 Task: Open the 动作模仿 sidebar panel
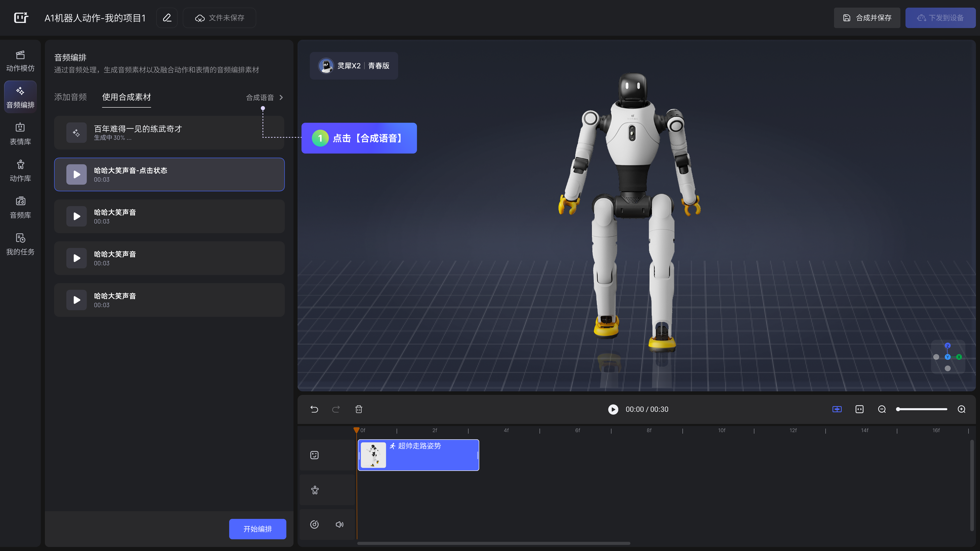pos(20,61)
